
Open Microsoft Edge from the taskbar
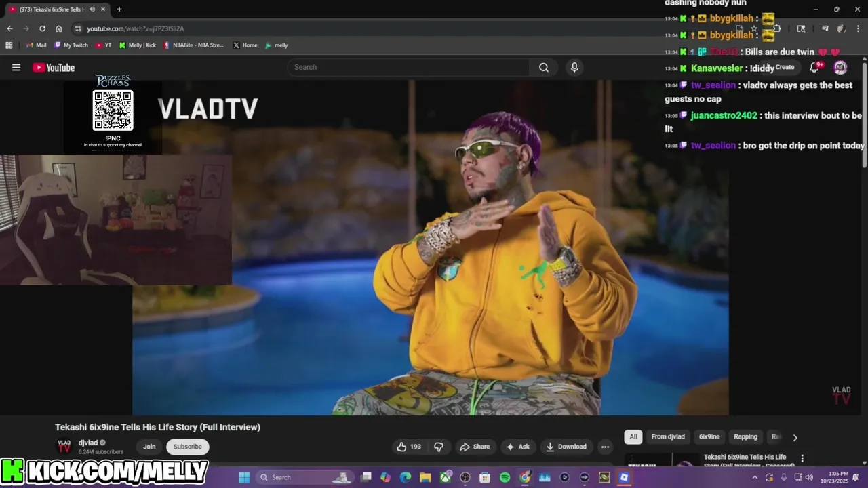[406, 477]
